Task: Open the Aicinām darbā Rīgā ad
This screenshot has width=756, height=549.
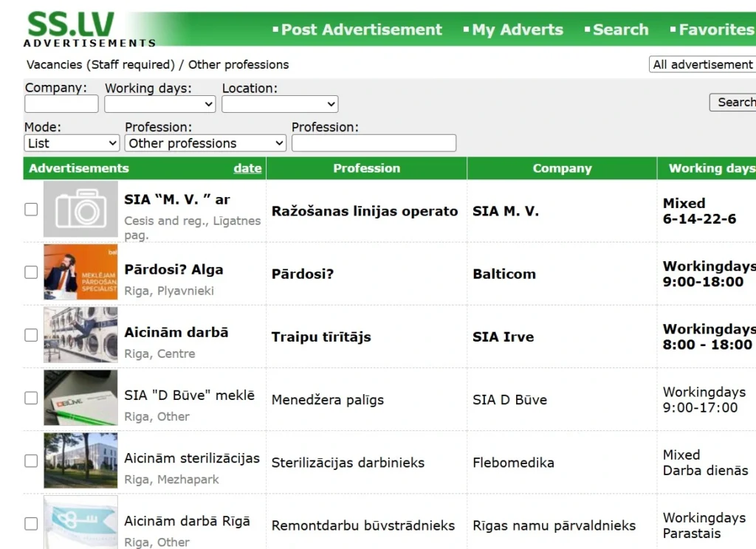Action: point(187,521)
